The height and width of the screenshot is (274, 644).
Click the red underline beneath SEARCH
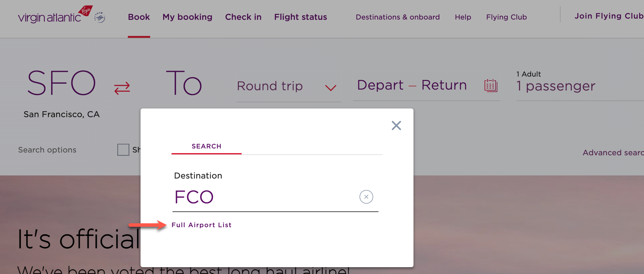tap(206, 153)
